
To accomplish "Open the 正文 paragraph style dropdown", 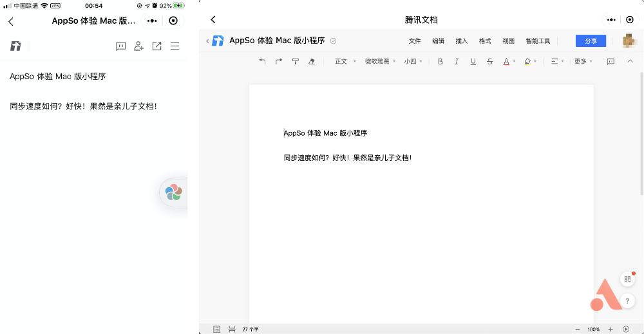I will click(x=345, y=61).
